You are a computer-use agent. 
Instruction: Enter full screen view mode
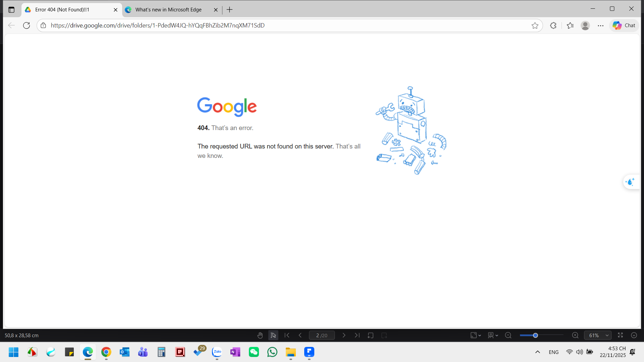(621, 335)
